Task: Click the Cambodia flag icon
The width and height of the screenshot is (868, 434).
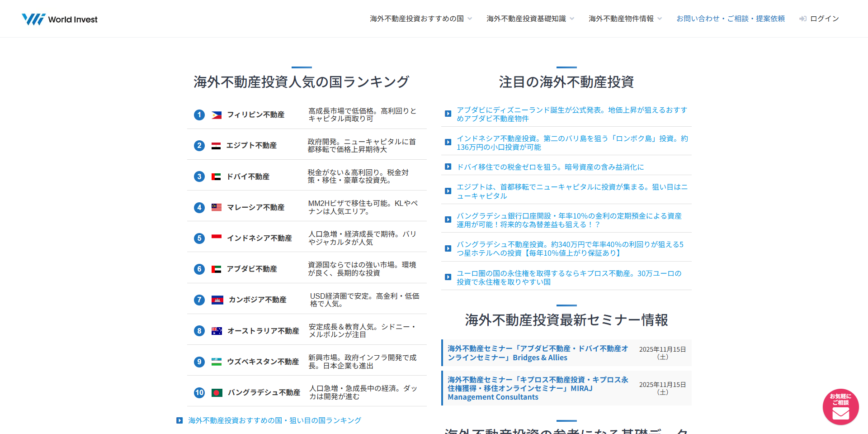Action: click(217, 300)
